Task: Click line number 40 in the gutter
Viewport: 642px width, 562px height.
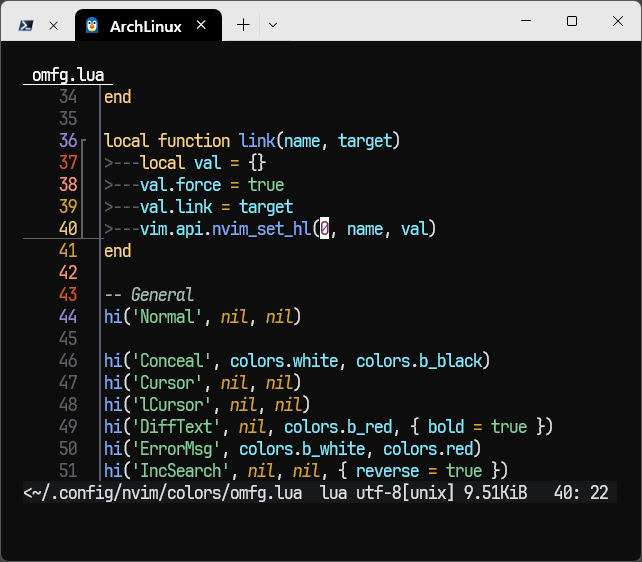Action: pyautogui.click(x=68, y=229)
